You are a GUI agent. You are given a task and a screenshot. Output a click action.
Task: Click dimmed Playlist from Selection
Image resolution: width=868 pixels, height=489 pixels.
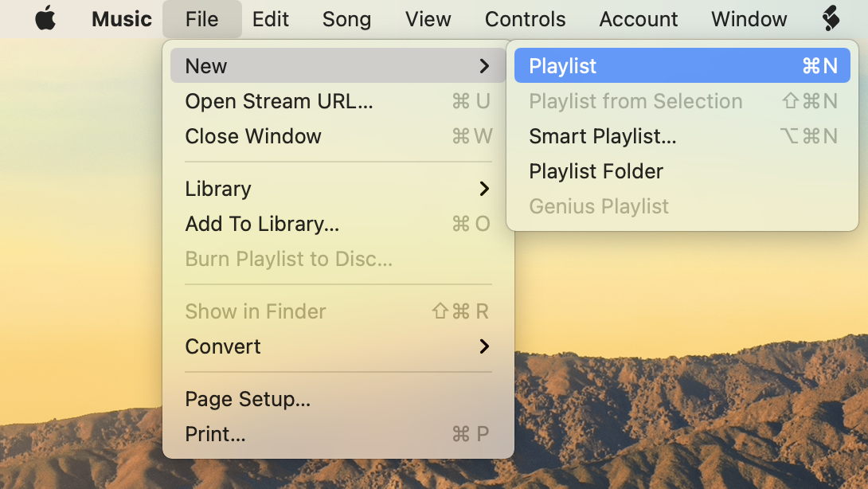coord(682,101)
